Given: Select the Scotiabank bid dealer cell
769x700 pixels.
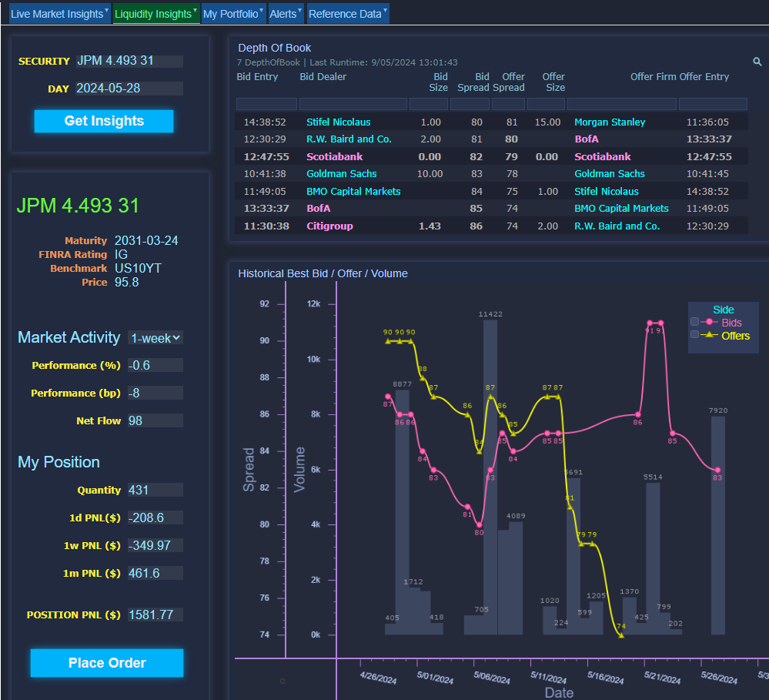Looking at the screenshot, I should pos(335,157).
